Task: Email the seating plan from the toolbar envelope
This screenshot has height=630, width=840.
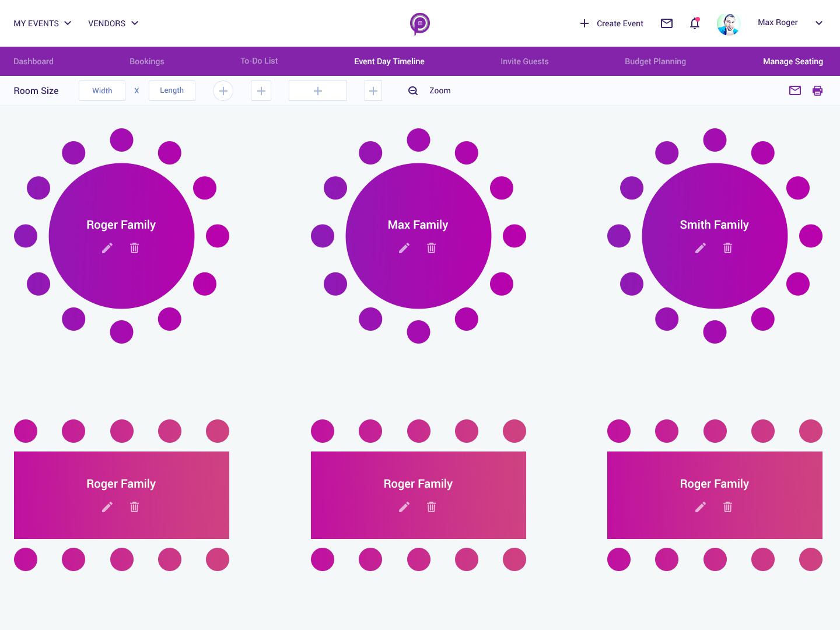Action: 795,90
